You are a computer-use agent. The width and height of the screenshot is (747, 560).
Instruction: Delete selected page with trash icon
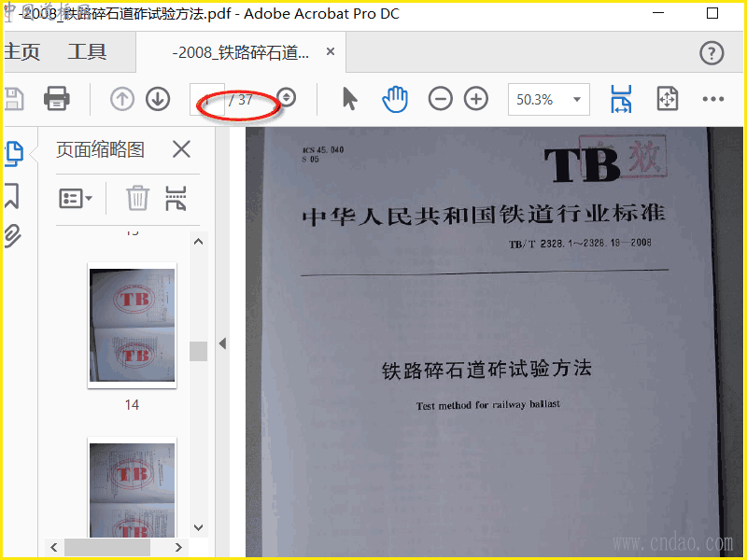point(137,198)
